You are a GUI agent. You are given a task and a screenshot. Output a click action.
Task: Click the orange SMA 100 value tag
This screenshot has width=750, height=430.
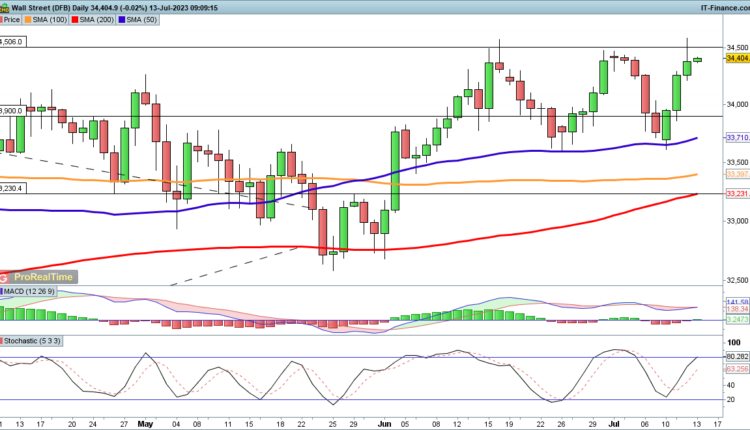(737, 175)
